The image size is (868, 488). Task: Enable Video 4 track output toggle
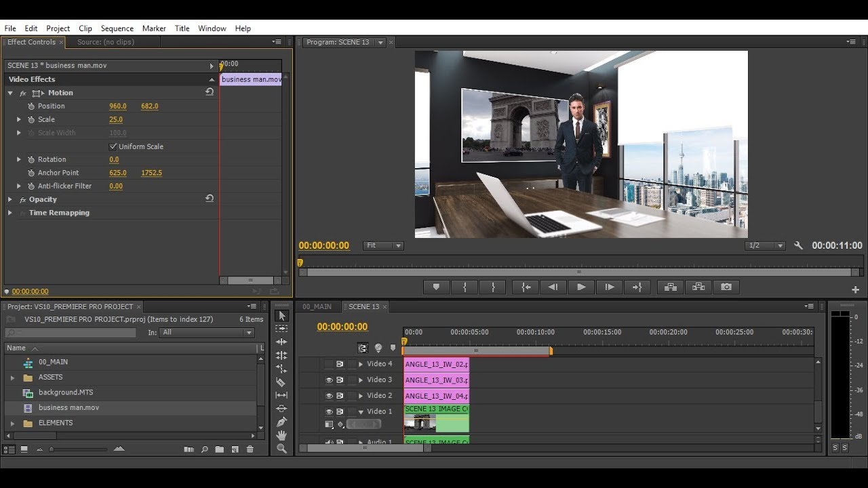tap(329, 364)
